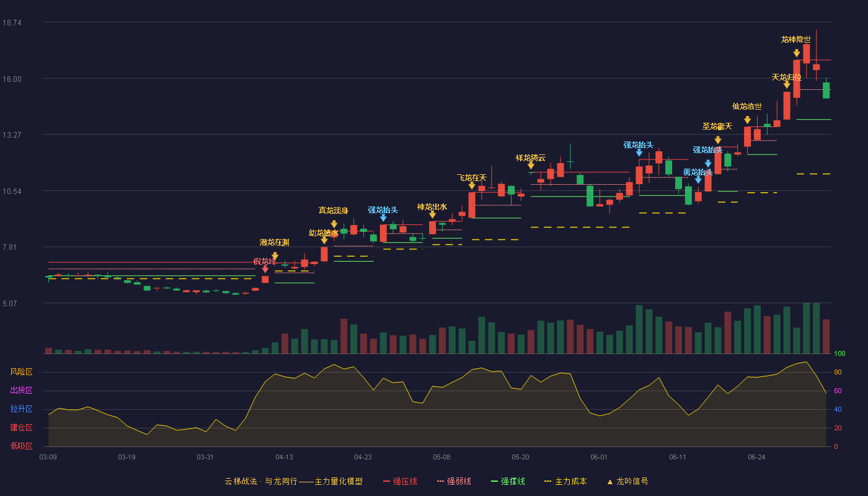
Task: Select the 拉升区 zone label
Action: [21, 409]
